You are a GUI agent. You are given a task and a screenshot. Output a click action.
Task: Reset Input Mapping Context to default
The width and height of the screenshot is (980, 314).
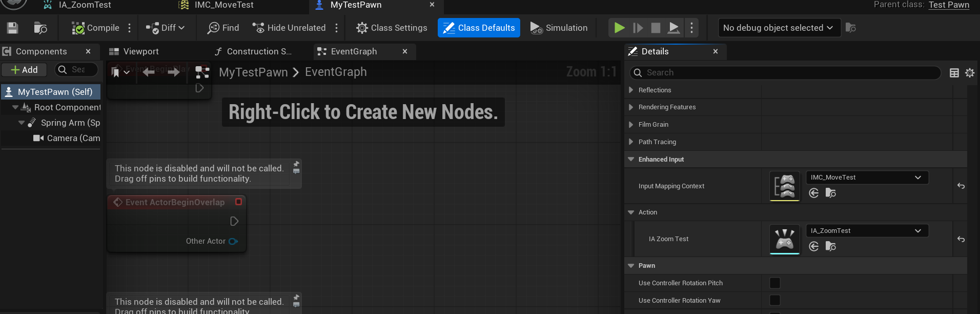tap(961, 186)
